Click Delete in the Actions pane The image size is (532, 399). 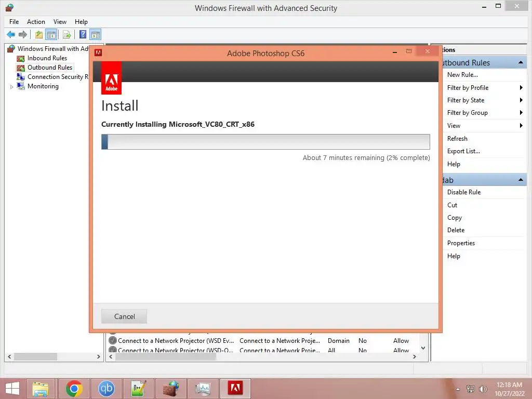[456, 230]
